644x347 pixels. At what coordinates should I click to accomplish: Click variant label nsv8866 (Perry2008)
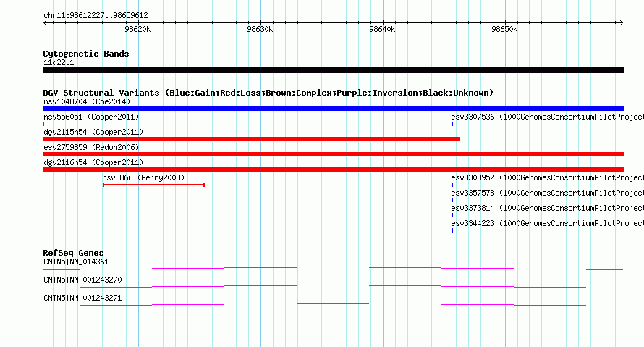pyautogui.click(x=143, y=177)
